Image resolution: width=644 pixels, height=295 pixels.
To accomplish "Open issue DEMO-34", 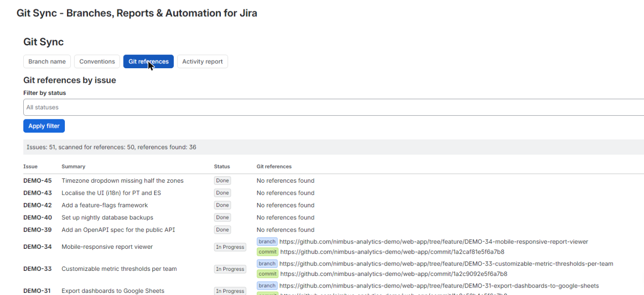I will pos(38,247).
